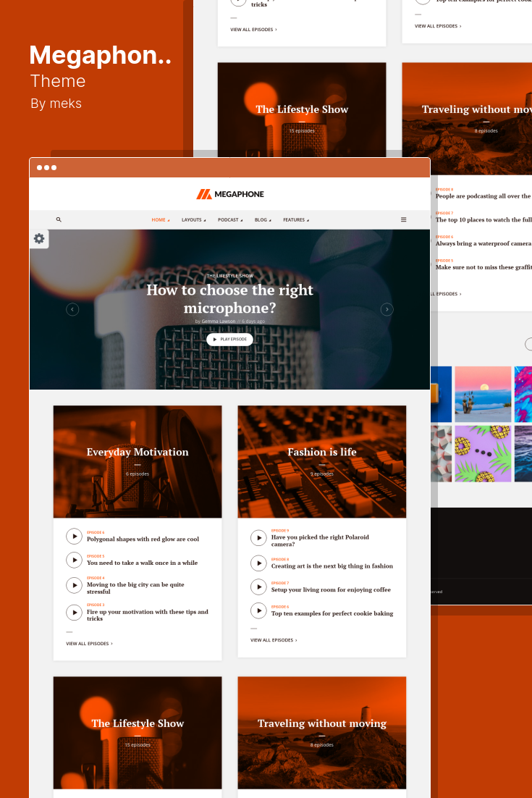Click author Gemma Lawson link
The width and height of the screenshot is (532, 798).
pyautogui.click(x=218, y=322)
